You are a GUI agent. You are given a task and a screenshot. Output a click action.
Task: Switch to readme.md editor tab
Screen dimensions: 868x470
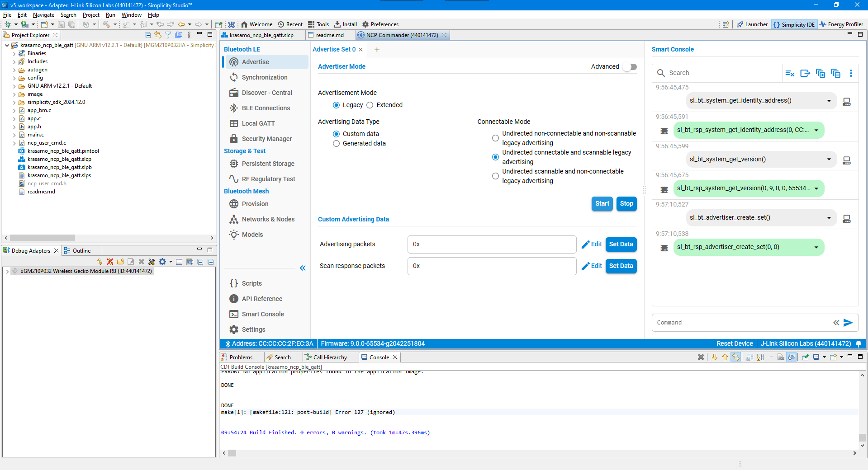(329, 35)
